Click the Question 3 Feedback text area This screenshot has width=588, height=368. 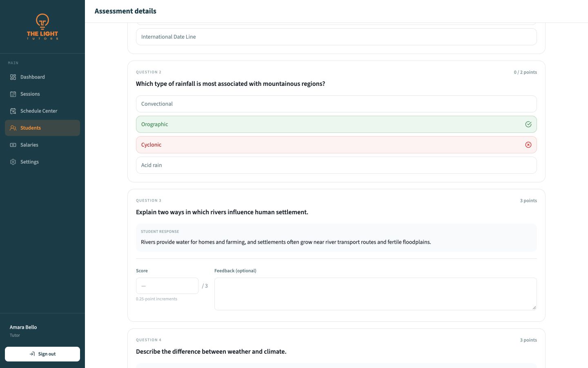[376, 294]
